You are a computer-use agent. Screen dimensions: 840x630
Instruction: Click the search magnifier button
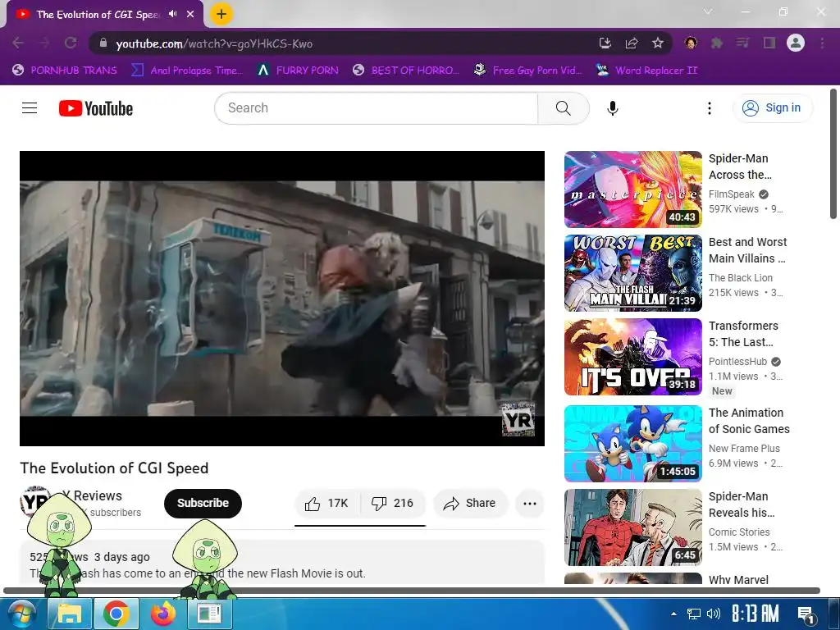[x=563, y=108]
